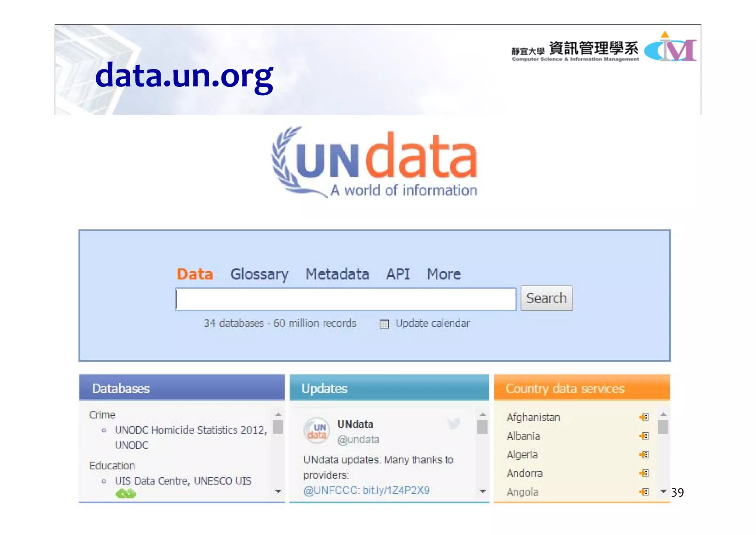This screenshot has width=756, height=535.
Task: Click the Updates panel scroll down arrow
Action: 482,491
